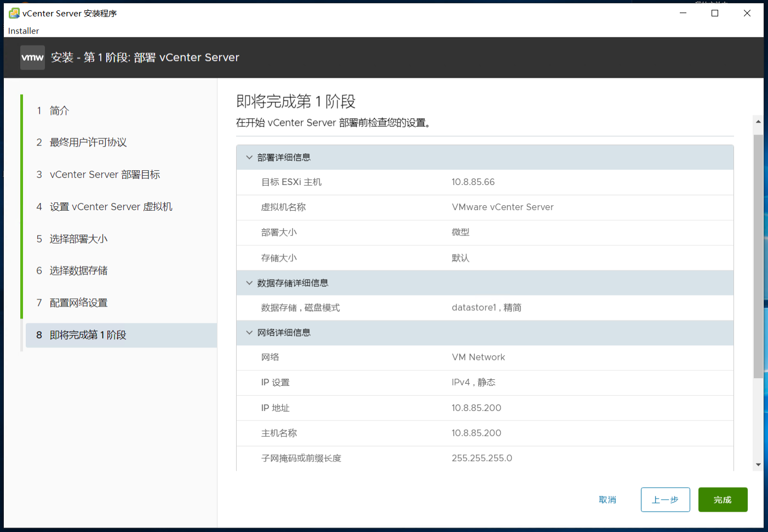Viewport: 768px width, 532px height.
Task: Click the scrollbar up arrow
Action: tap(758, 121)
